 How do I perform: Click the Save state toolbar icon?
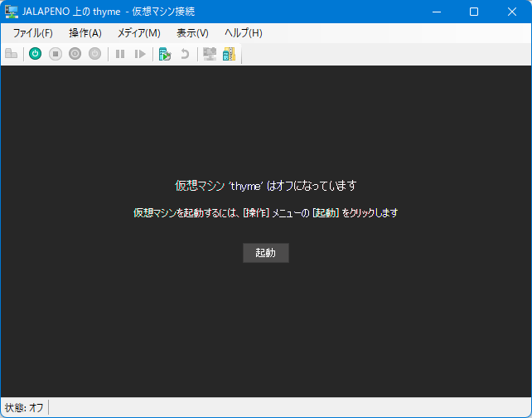pyautogui.click(x=94, y=54)
